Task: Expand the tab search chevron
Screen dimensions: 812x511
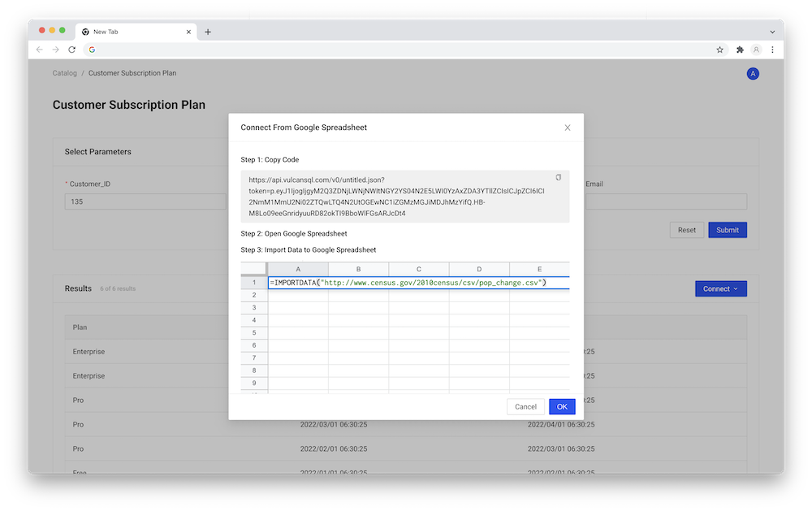Action: point(771,31)
